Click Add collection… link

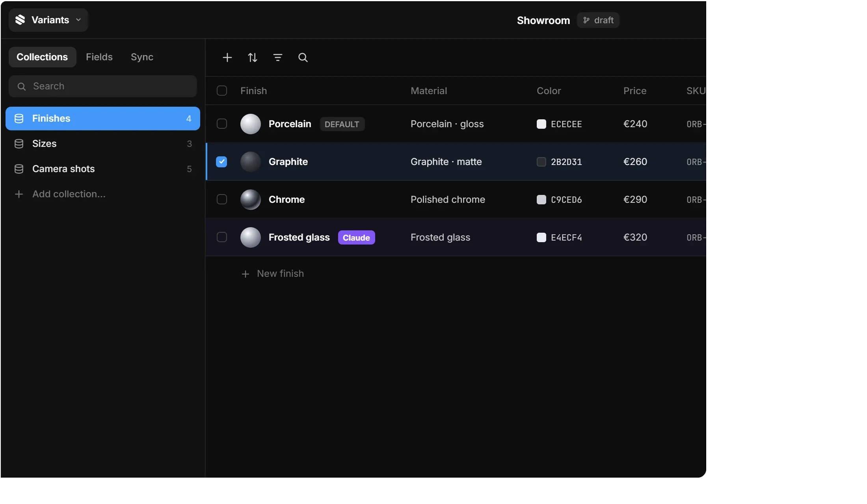(x=60, y=194)
